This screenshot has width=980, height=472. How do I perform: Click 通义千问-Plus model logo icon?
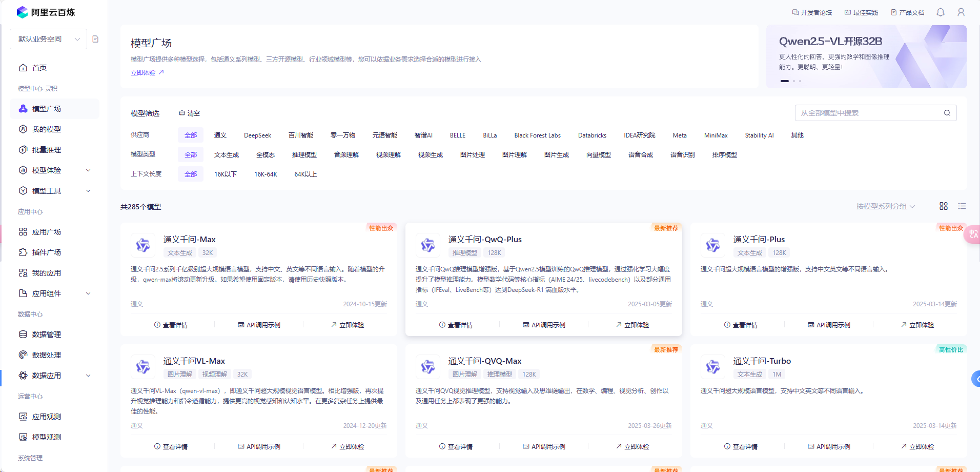713,245
